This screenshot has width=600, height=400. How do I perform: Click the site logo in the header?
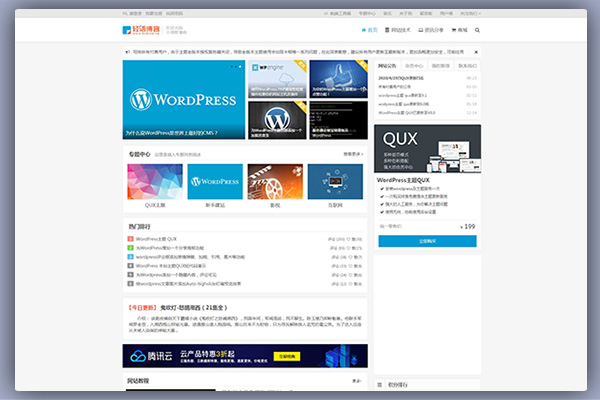pyautogui.click(x=141, y=30)
